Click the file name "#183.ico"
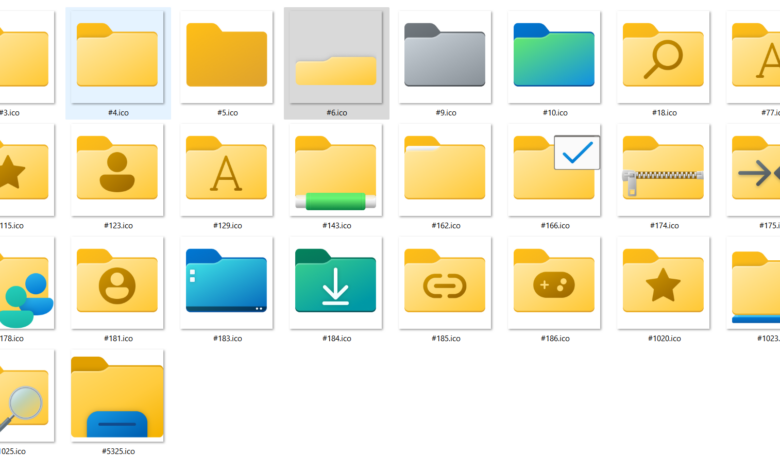780x470 pixels. (228, 339)
